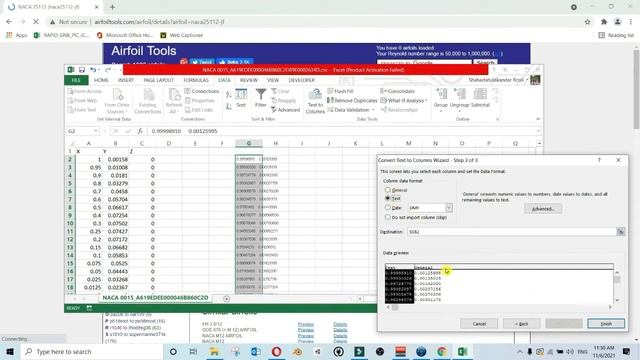
Task: Open the Name Box dropdown arrow
Action: tap(96, 131)
